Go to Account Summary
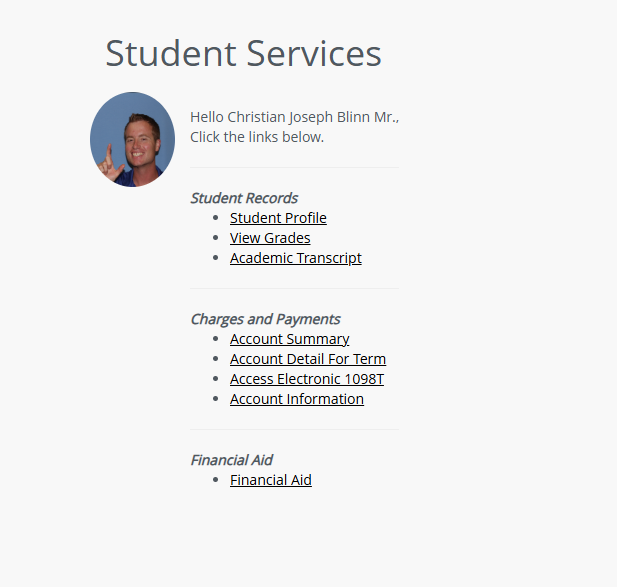The height and width of the screenshot is (587, 617). tap(289, 339)
